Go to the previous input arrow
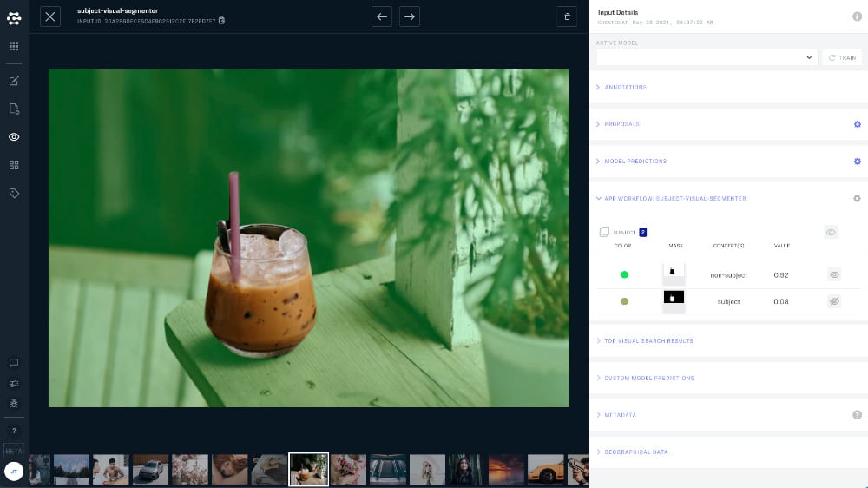The width and height of the screenshot is (868, 488). pyautogui.click(x=382, y=16)
